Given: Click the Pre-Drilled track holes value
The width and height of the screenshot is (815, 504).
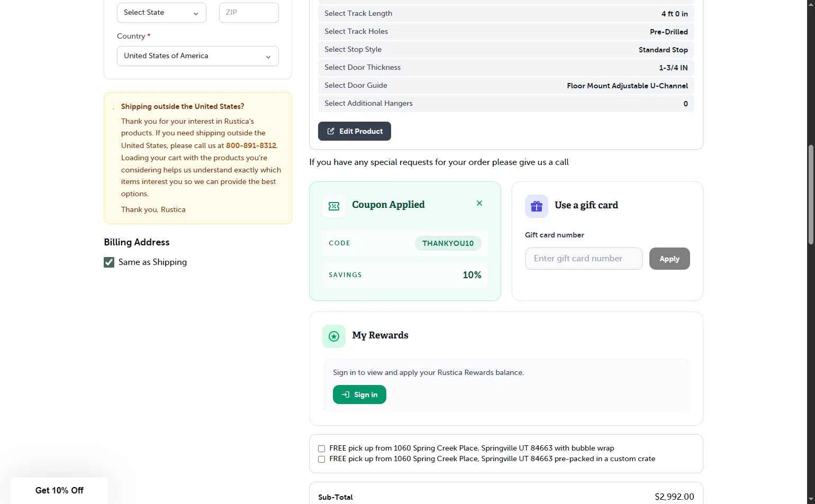Looking at the screenshot, I should (669, 32).
